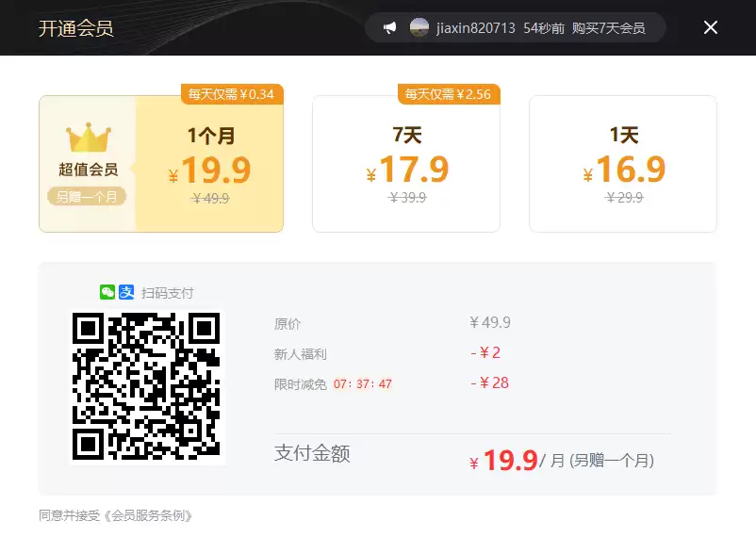This screenshot has width=756, height=537.
Task: Click the blue Alipay icon
Action: pos(126,293)
